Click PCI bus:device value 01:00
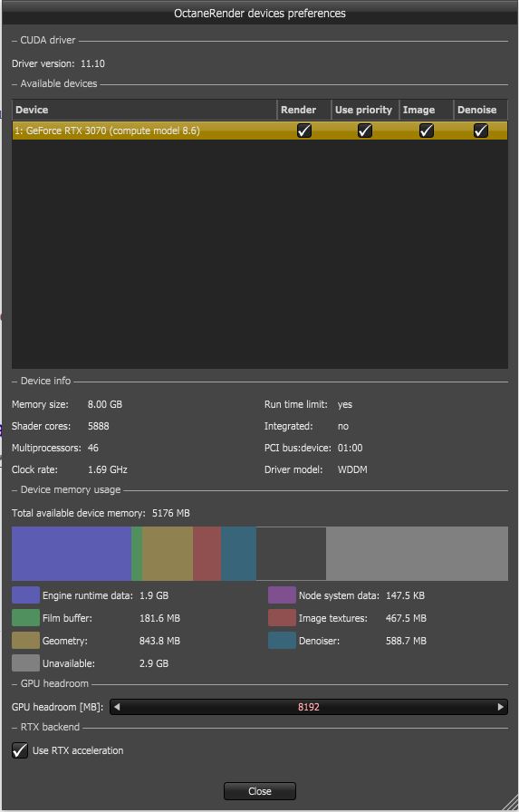The image size is (519, 812). pos(350,448)
